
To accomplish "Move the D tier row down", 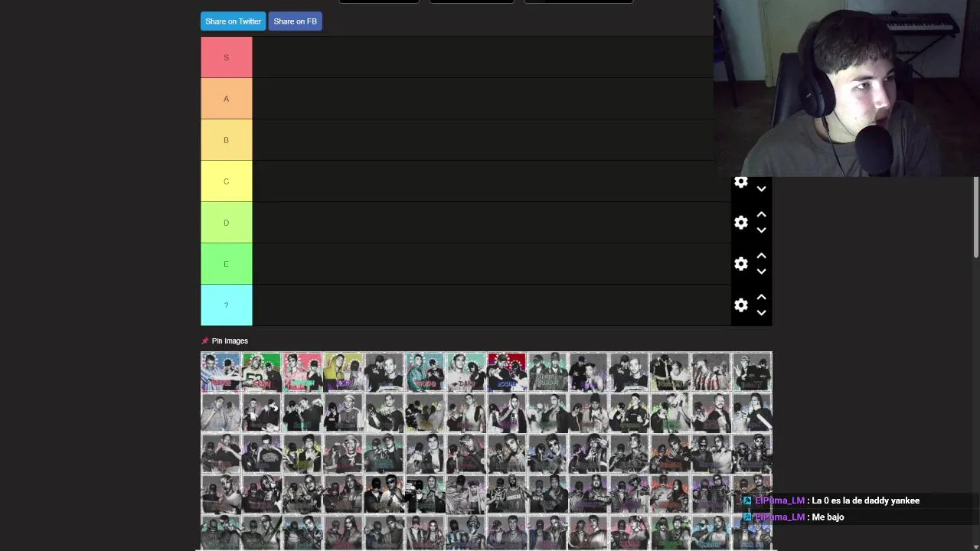I will 761,230.
